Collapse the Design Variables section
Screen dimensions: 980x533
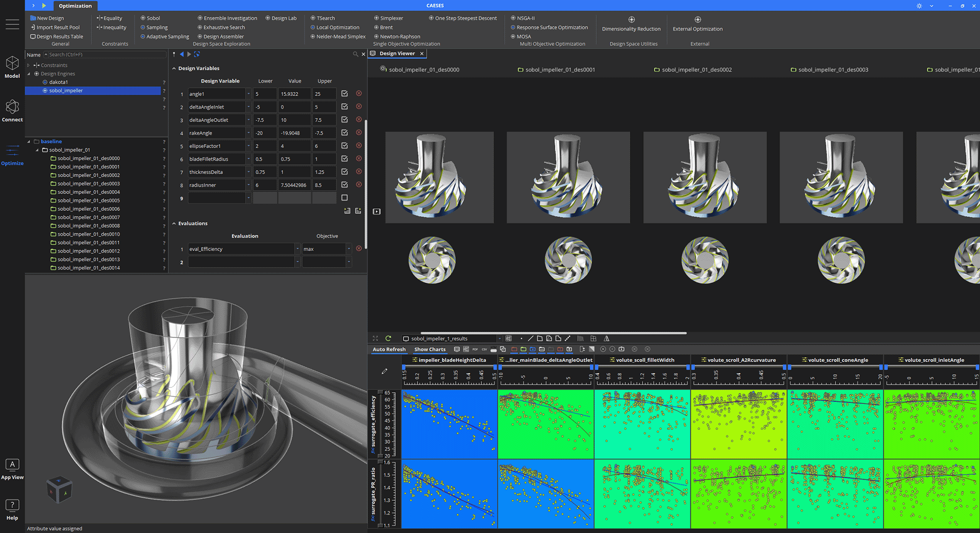coord(174,68)
